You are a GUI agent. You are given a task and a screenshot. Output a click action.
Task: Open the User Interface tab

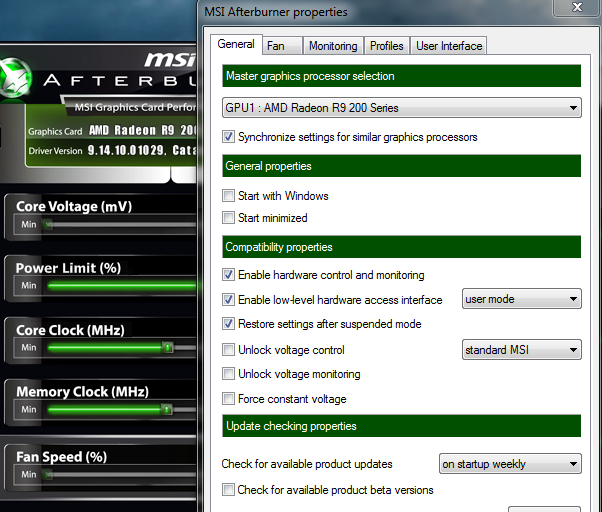coord(449,46)
